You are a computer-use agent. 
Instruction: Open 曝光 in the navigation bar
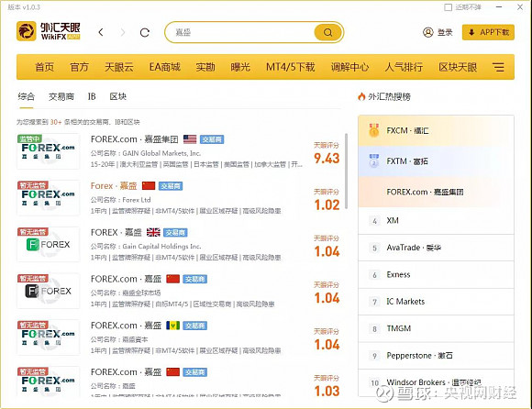[x=240, y=67]
